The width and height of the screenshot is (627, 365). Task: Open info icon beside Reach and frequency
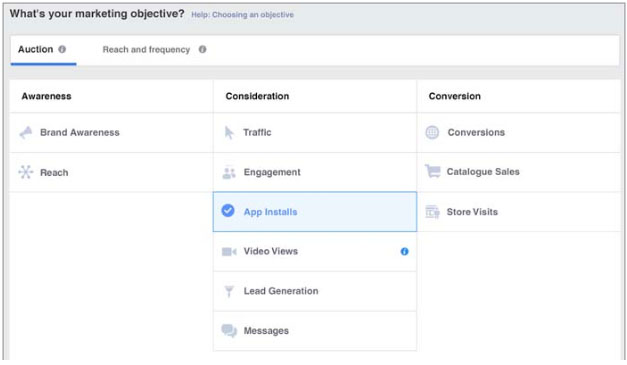[x=203, y=49]
